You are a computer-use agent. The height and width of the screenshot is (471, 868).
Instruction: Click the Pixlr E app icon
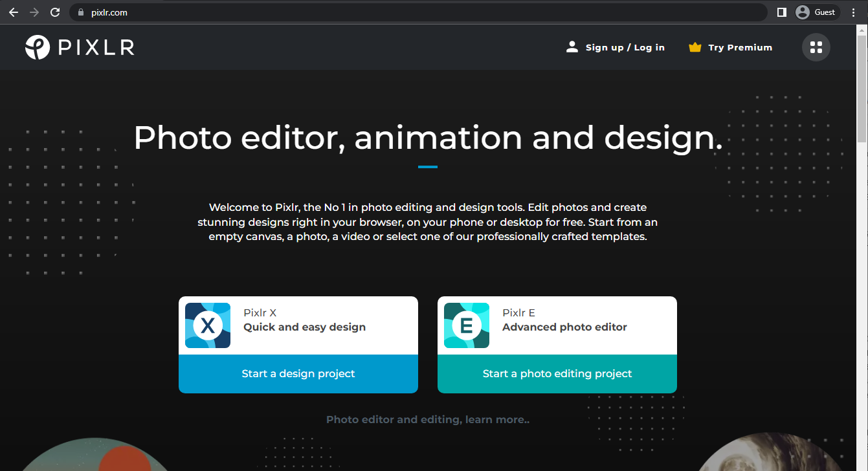tap(467, 325)
